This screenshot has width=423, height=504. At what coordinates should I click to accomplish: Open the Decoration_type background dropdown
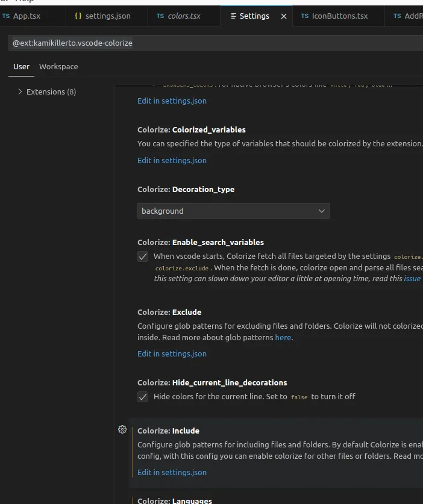pyautogui.click(x=233, y=211)
